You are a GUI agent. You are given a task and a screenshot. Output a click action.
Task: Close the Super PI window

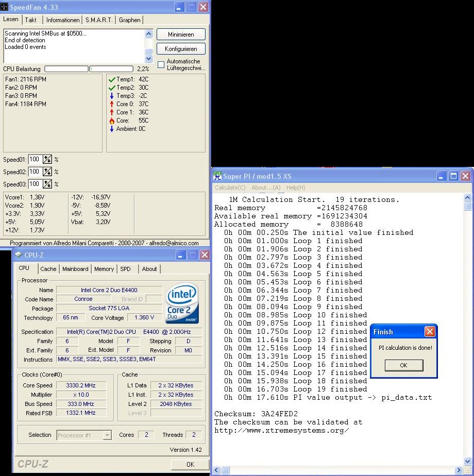click(x=465, y=176)
